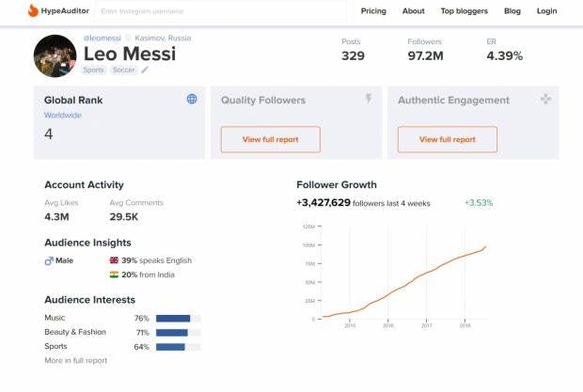Click the Avg Comments value 29.5K
583x392 pixels.
[x=124, y=217]
